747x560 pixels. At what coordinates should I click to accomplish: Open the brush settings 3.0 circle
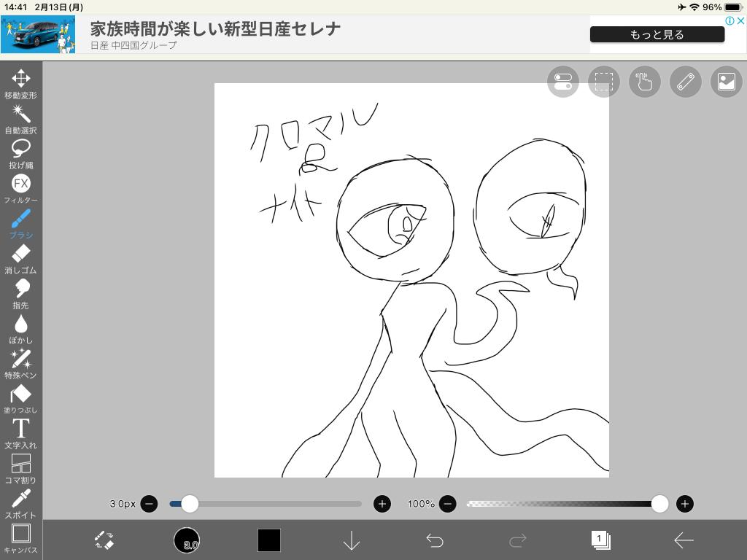pyautogui.click(x=187, y=540)
